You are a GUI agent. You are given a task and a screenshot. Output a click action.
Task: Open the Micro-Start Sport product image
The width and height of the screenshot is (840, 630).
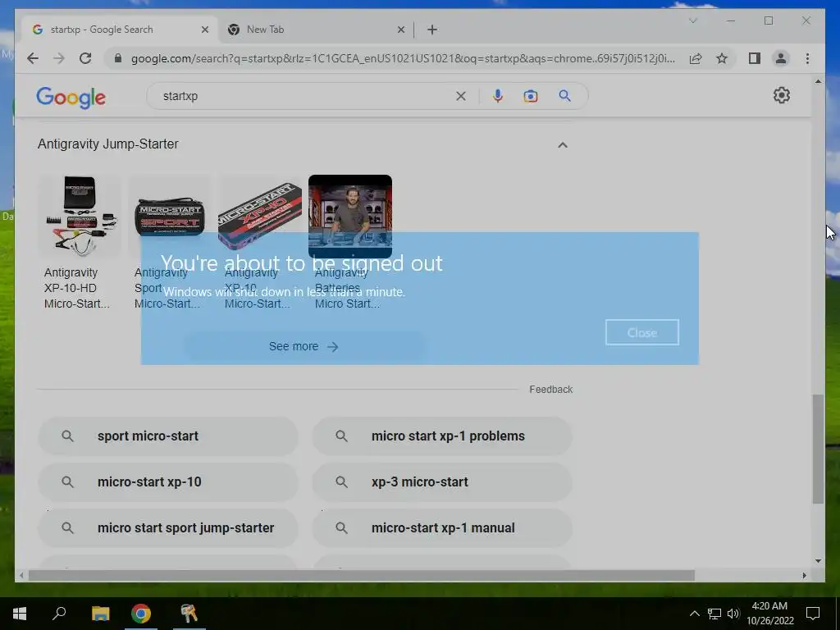(x=170, y=217)
